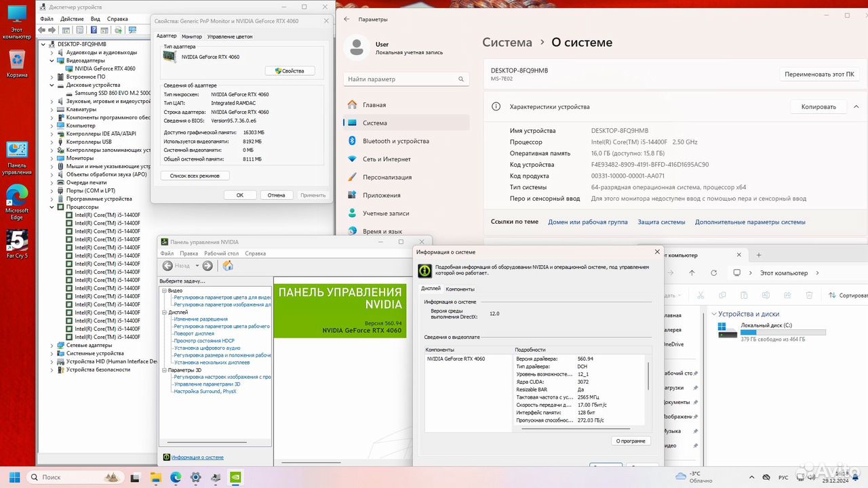
Task: Expand Клавиатуры tree node
Action: point(52,109)
